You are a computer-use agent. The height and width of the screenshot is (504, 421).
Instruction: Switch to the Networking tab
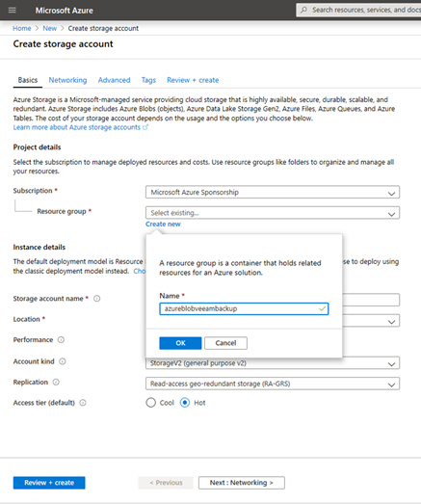pyautogui.click(x=67, y=80)
